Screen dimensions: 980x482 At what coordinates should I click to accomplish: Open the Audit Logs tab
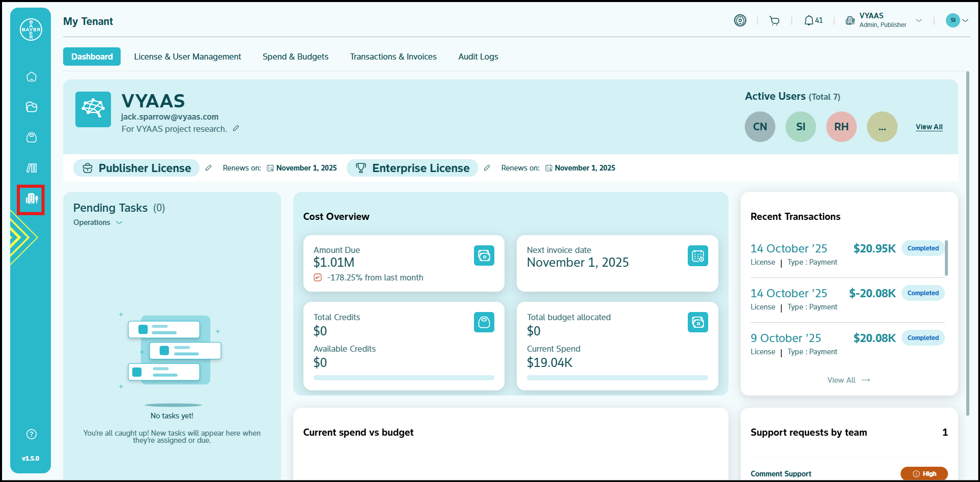point(478,56)
